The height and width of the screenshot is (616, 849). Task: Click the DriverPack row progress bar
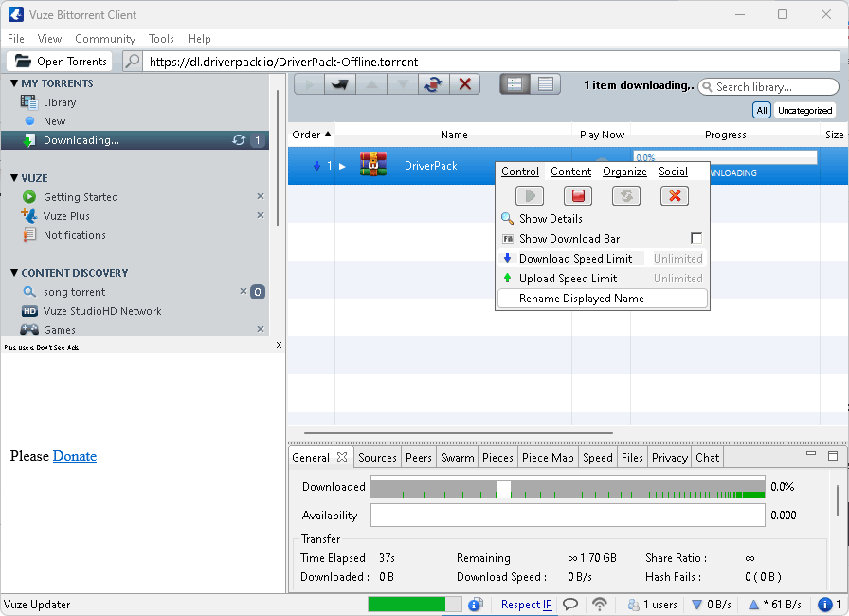pos(726,157)
